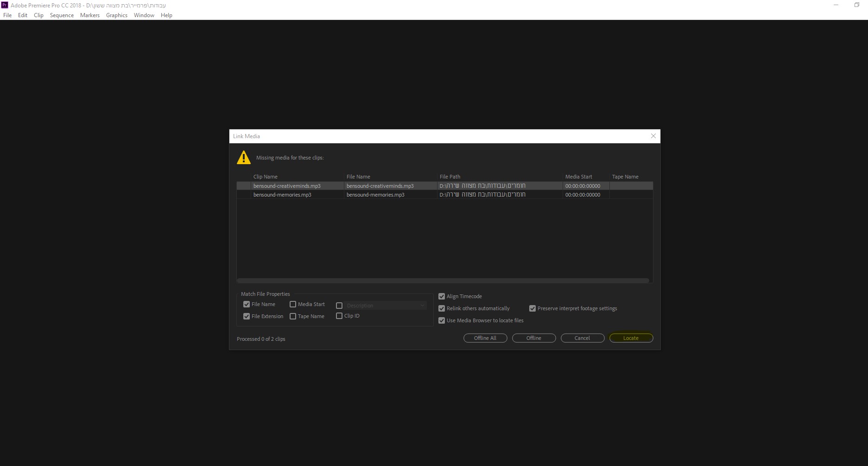The image size is (868, 466).
Task: Open the Markers menu
Action: pyautogui.click(x=90, y=15)
